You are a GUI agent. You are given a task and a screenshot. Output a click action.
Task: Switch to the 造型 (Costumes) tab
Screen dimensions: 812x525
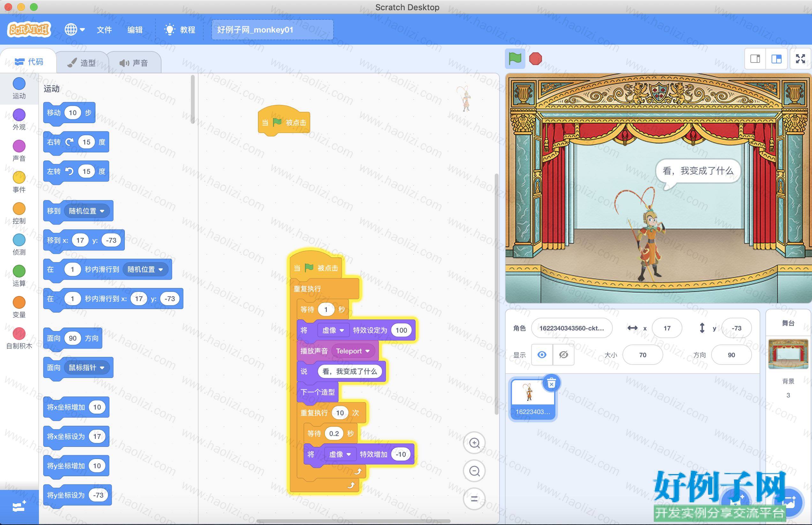pos(82,63)
